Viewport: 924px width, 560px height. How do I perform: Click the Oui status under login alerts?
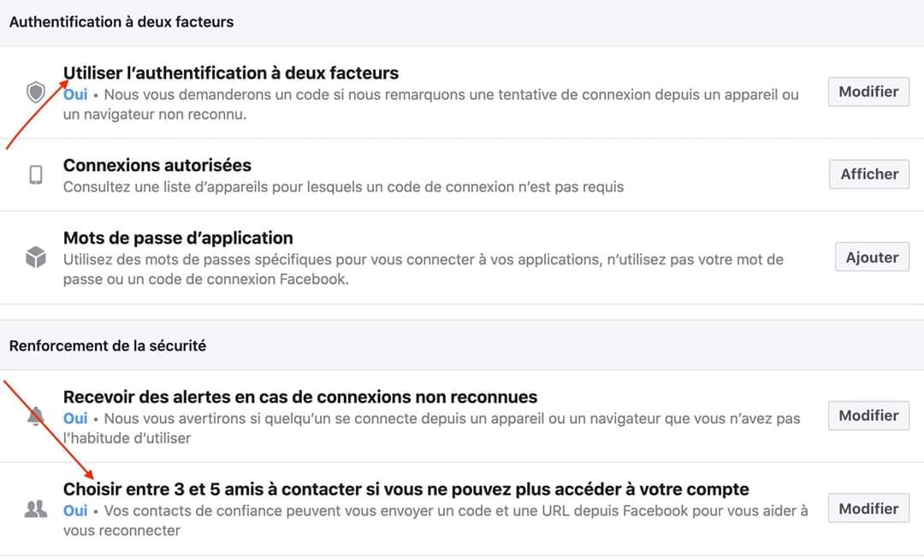75,419
